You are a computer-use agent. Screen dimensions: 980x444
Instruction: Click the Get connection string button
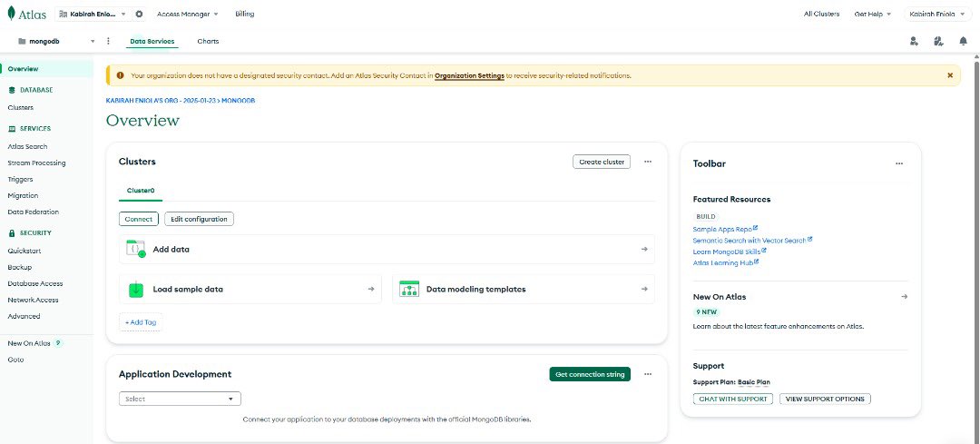coord(590,374)
